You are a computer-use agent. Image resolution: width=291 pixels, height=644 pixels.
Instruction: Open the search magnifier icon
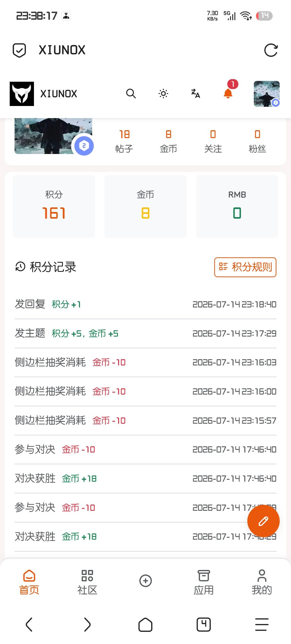pos(131,94)
